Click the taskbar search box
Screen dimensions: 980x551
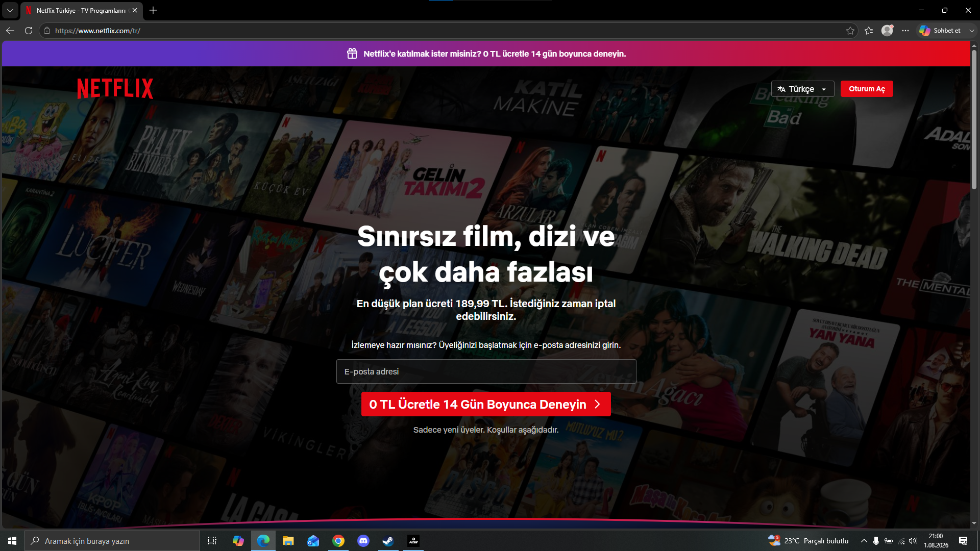tap(112, 541)
